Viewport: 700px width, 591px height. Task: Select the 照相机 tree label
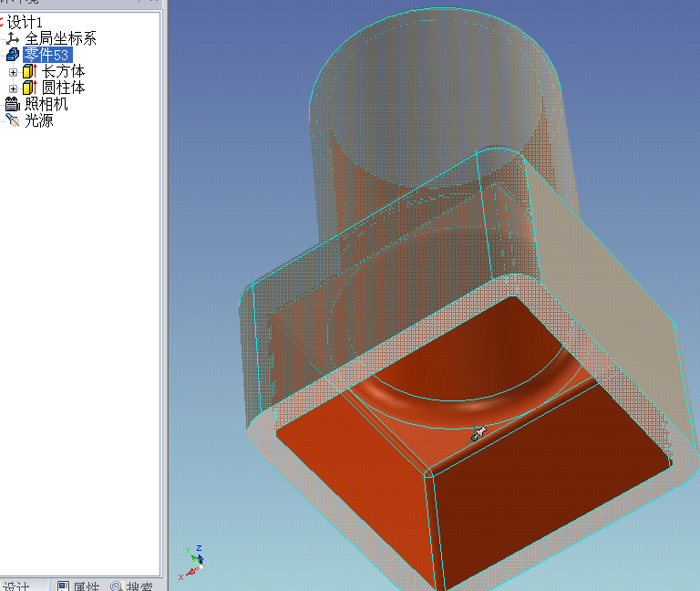click(x=46, y=104)
